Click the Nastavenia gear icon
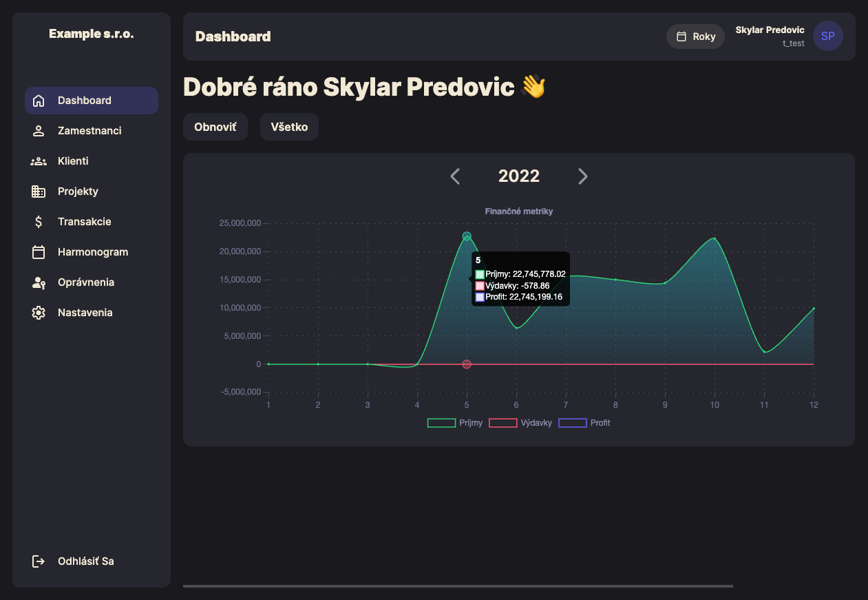Image resolution: width=868 pixels, height=600 pixels. (x=39, y=313)
